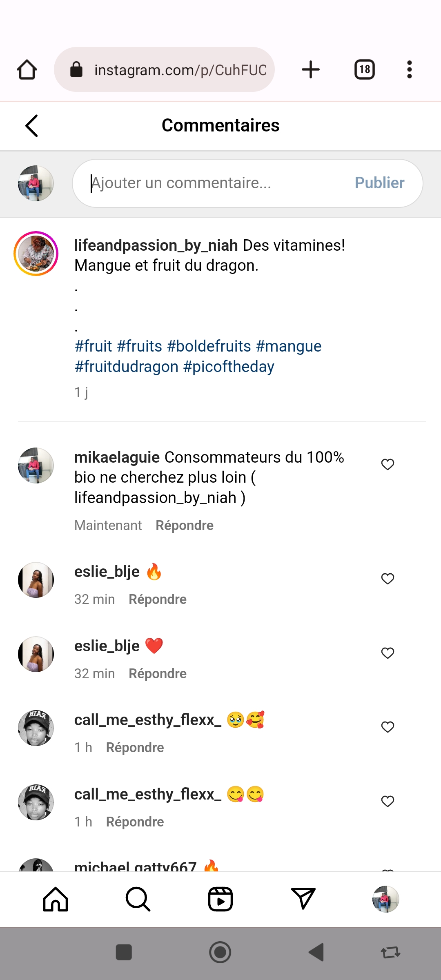Open the #boldefruits hashtag

[209, 346]
